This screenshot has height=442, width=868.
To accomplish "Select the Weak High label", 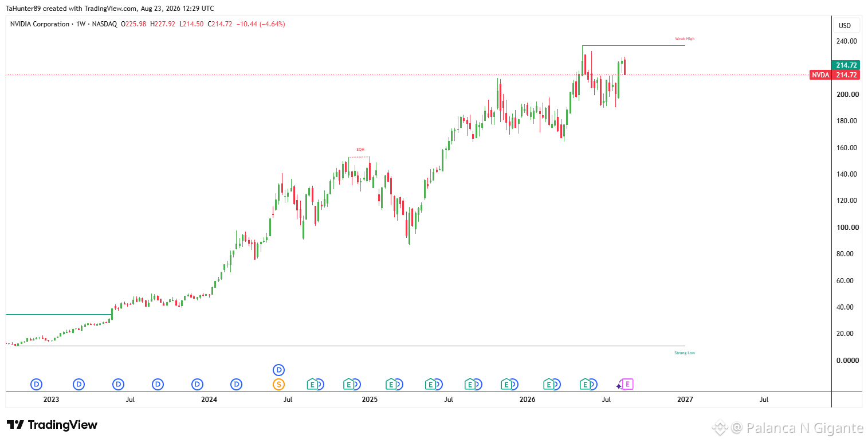I will coord(685,39).
